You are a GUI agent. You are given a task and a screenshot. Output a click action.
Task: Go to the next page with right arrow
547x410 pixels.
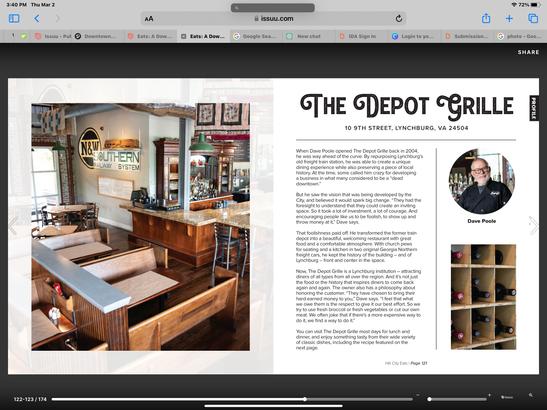click(x=533, y=225)
